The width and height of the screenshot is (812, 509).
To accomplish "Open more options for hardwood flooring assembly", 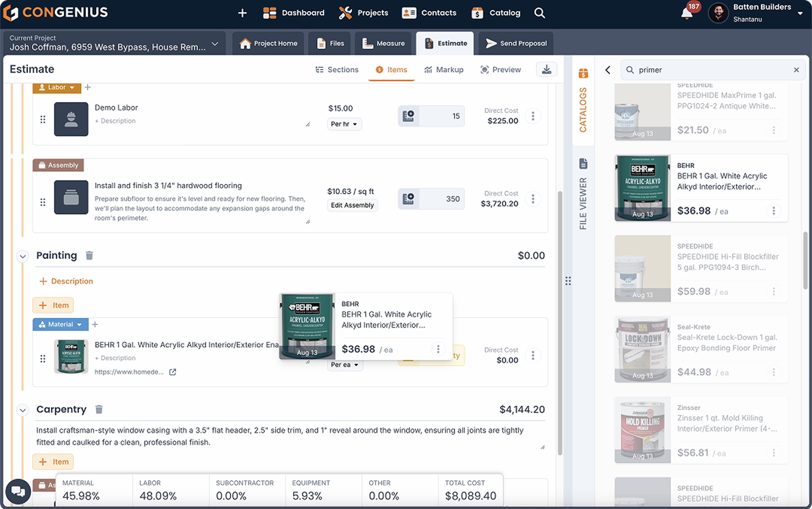I will click(533, 198).
